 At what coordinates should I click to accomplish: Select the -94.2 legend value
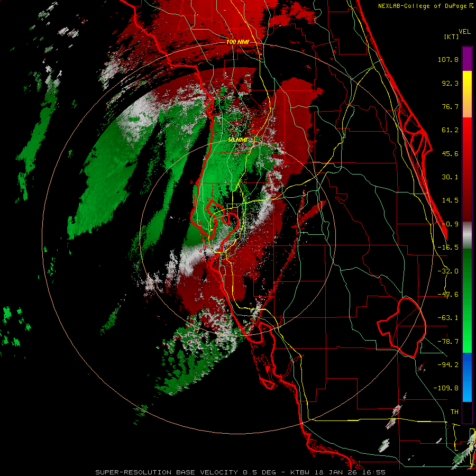tap(448, 365)
